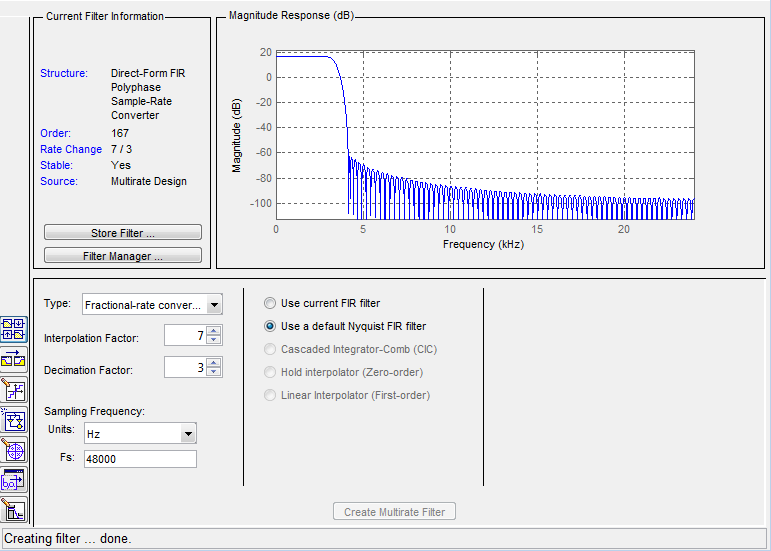Increase the Interpolation Factor with up arrow
Screen dimensions: 771x551
[x=213, y=331]
